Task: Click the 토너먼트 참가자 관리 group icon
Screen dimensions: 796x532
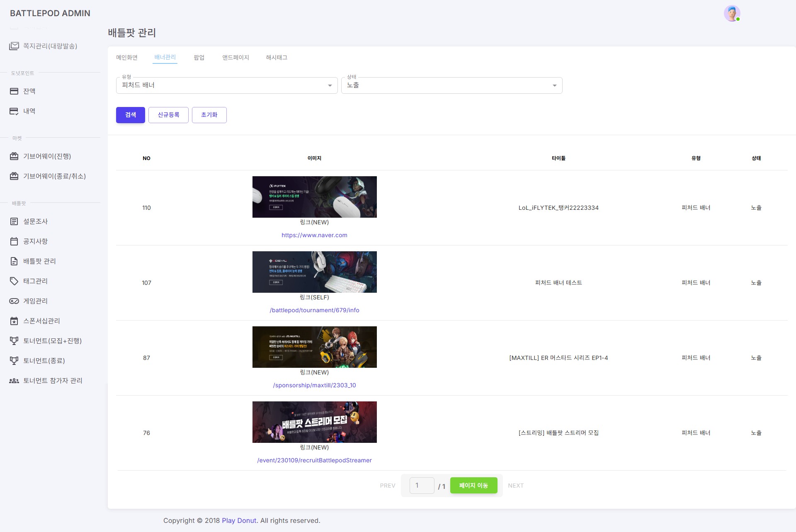Action: coord(14,381)
